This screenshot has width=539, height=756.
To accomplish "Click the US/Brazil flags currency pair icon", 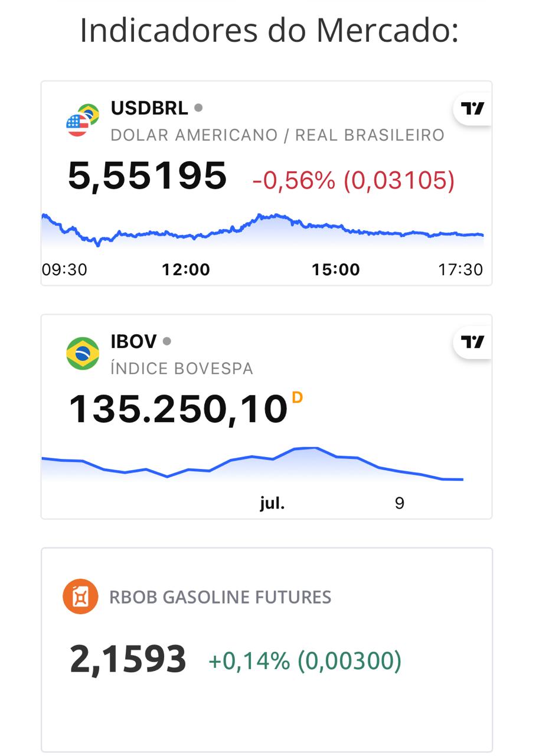I will click(82, 120).
